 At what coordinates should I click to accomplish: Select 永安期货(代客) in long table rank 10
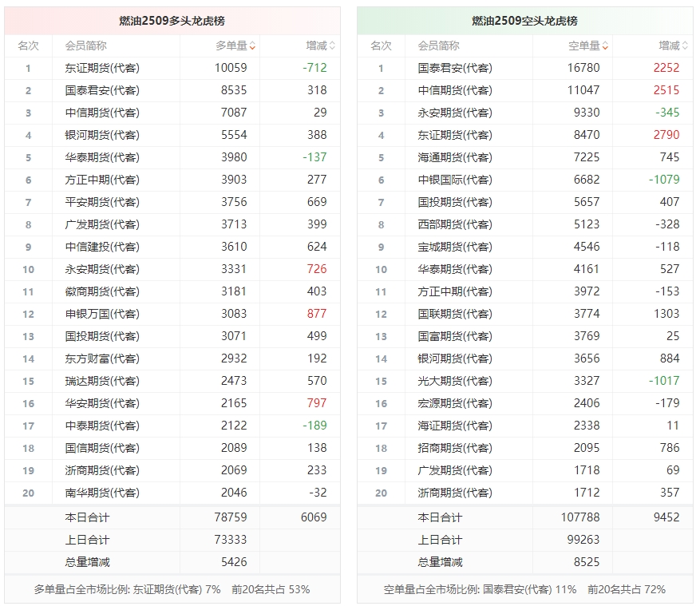click(x=102, y=269)
